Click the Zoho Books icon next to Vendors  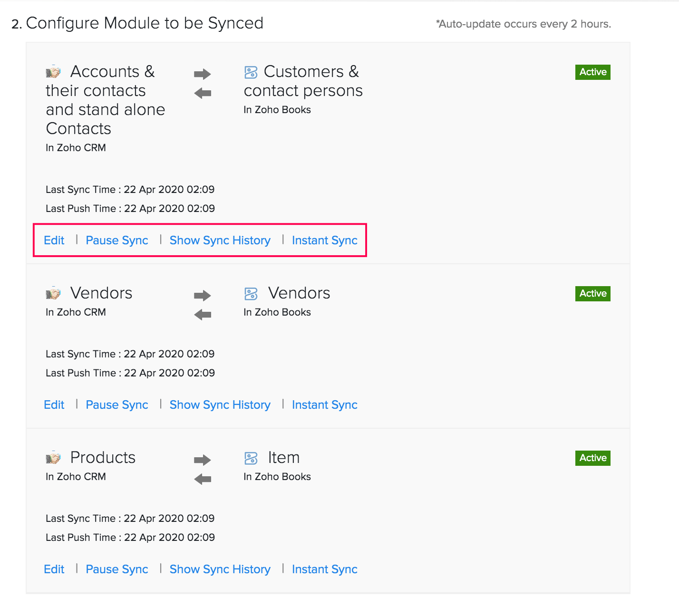[251, 294]
